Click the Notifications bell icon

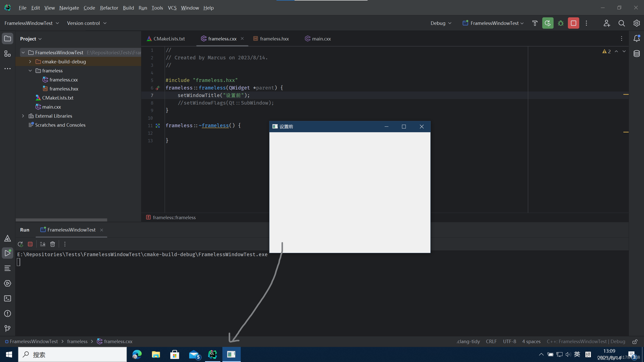pos(637,39)
